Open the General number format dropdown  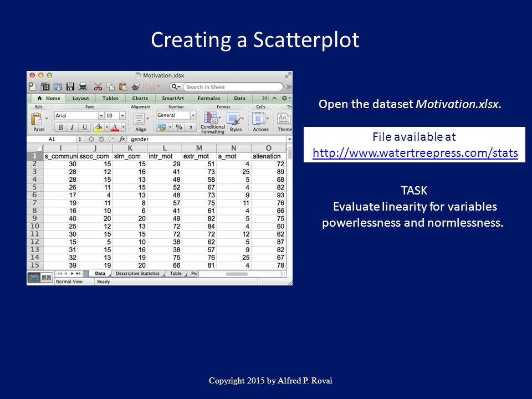coord(193,115)
